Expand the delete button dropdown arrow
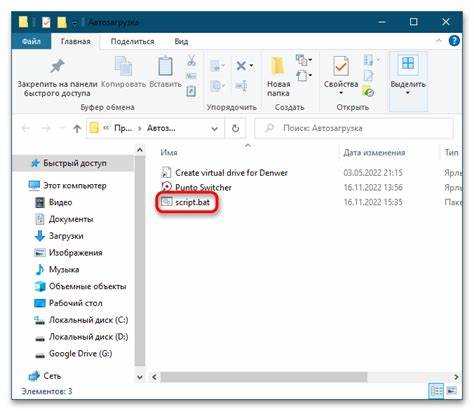This screenshot has width=474, height=411. (x=251, y=66)
